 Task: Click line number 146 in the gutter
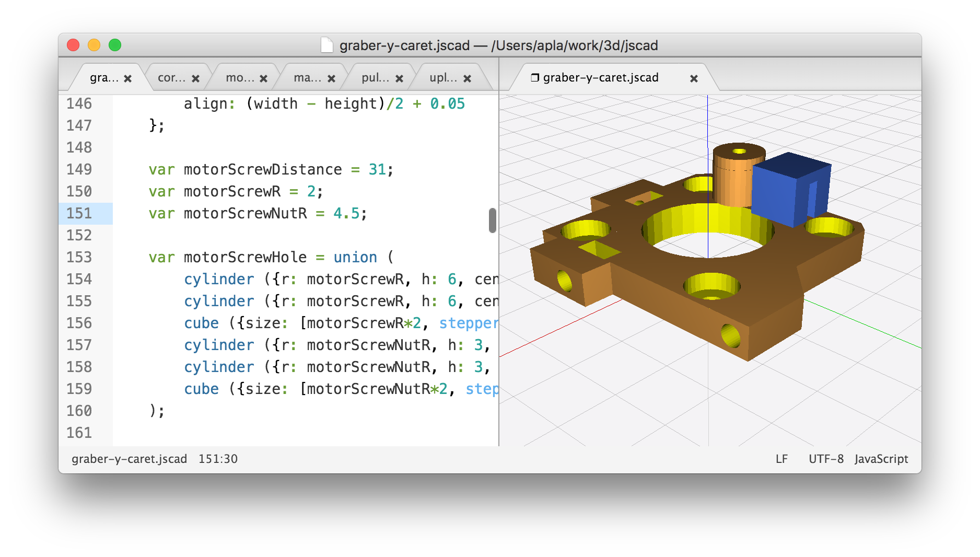(x=79, y=103)
